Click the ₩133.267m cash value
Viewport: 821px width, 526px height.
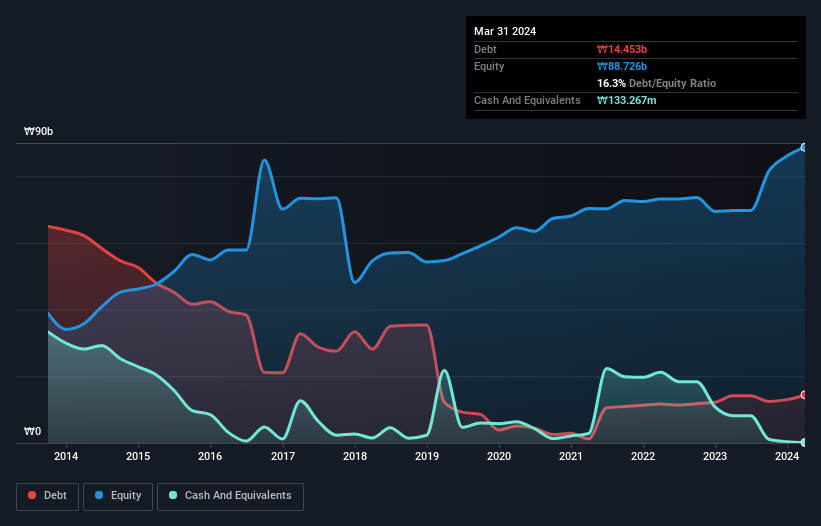click(627, 100)
